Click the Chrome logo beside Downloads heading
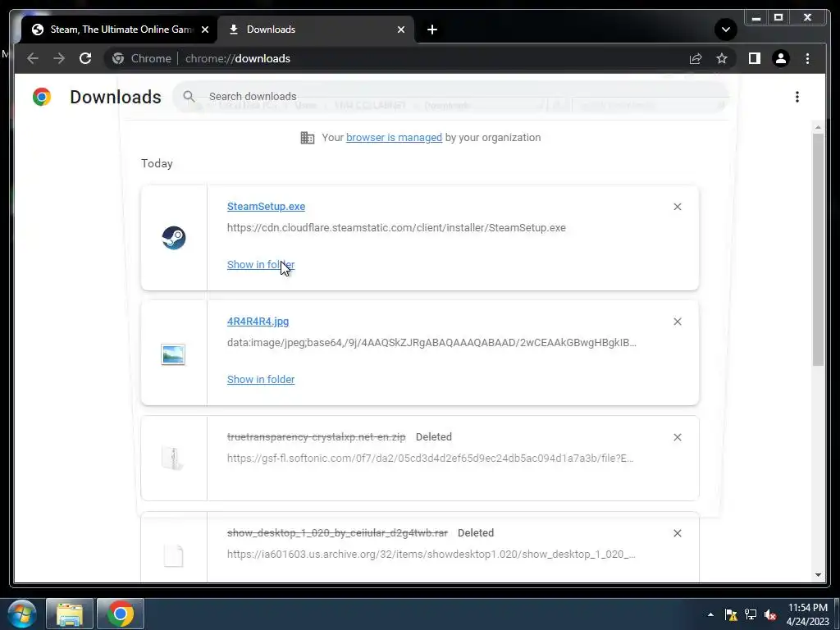The width and height of the screenshot is (840, 630). [x=42, y=97]
